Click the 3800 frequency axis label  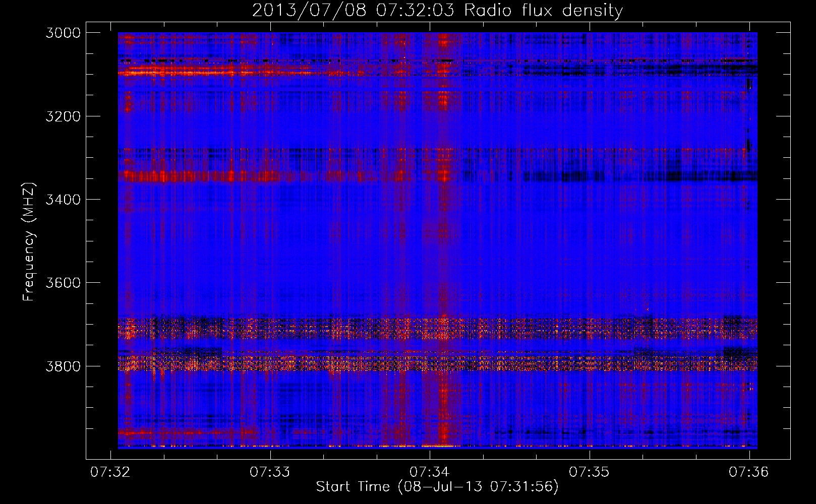pos(63,366)
